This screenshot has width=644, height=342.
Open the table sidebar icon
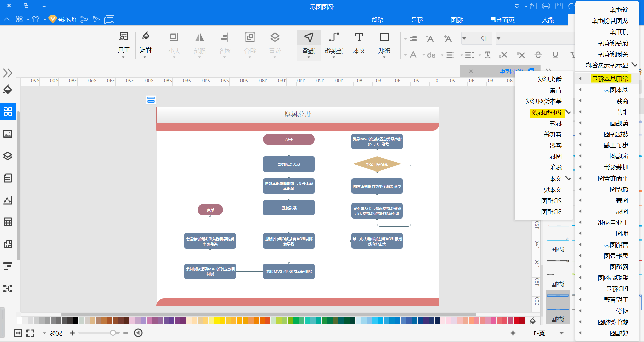tap(8, 222)
